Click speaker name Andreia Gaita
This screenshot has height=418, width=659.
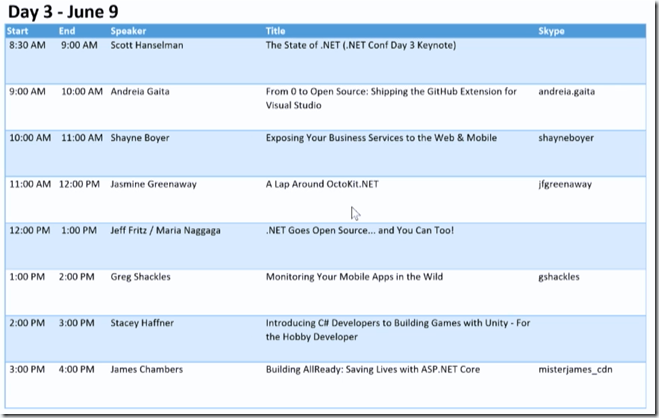point(140,92)
